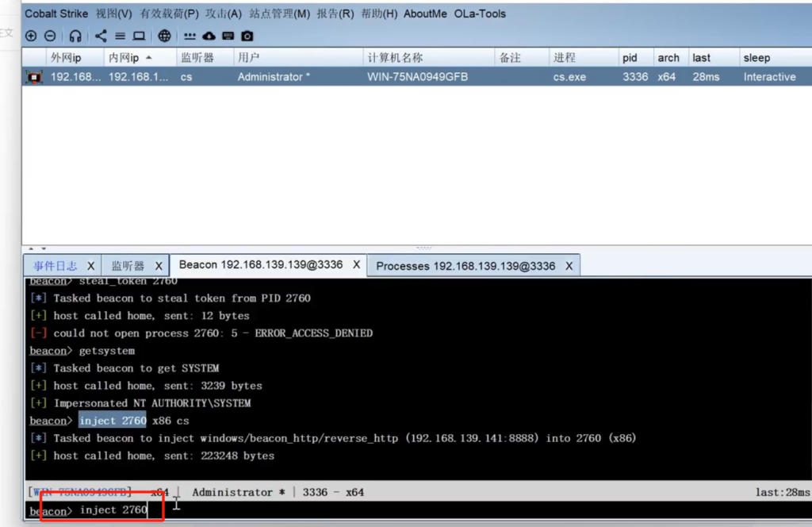The width and height of the screenshot is (812, 527).
Task: Click the disconnect minus icon in toolbar
Action: (50, 36)
